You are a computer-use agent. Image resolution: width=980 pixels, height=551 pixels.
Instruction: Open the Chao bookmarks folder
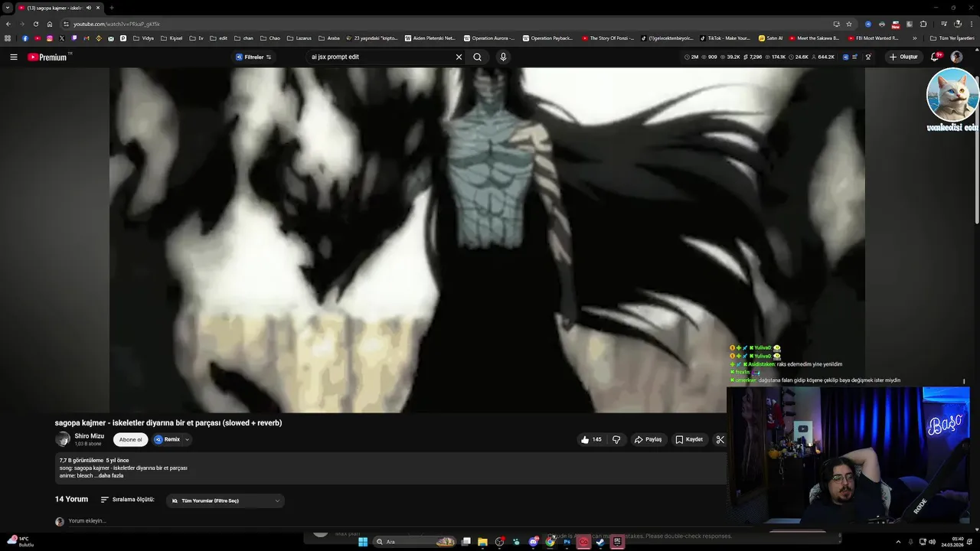[270, 38]
